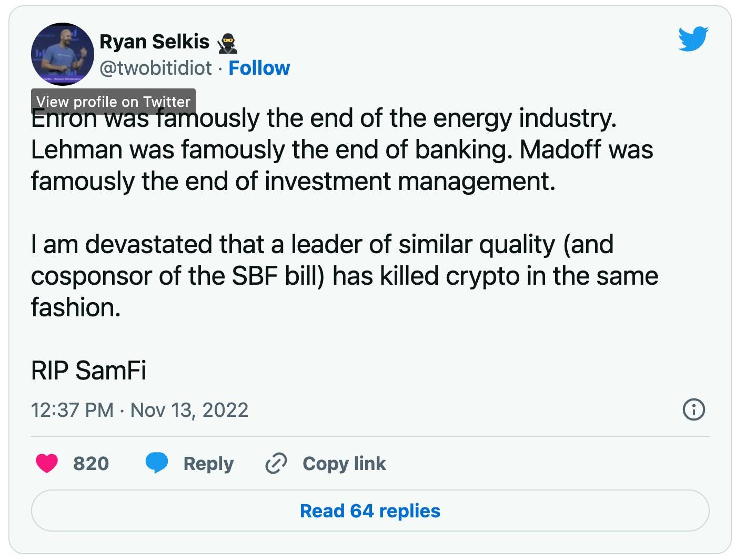The image size is (745, 560).
Task: Open Read 64 replies
Action: tap(370, 511)
